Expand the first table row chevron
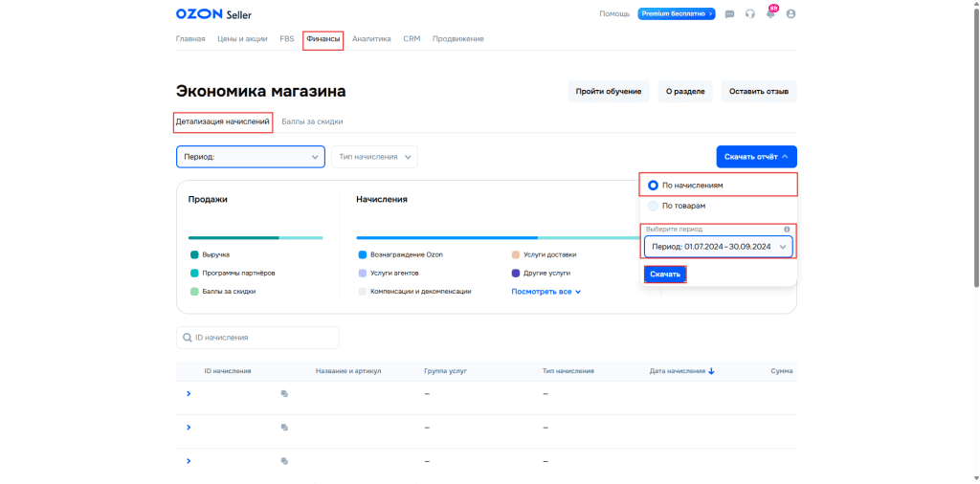 189,393
